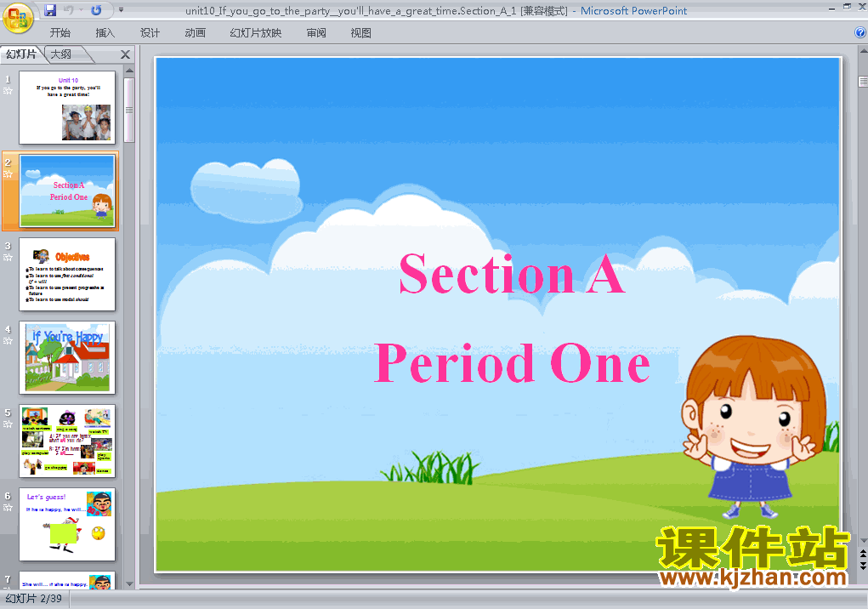Click the Undo icon in quick access toolbar
868x609 pixels.
69,10
